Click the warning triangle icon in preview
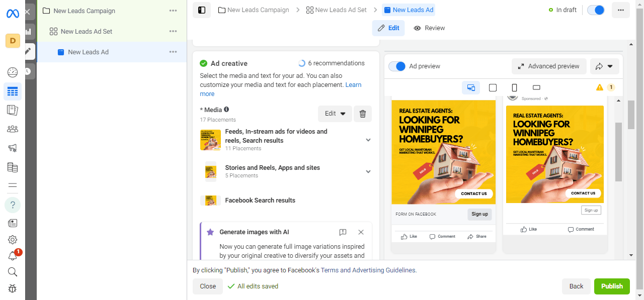The height and width of the screenshot is (300, 644). [x=599, y=87]
